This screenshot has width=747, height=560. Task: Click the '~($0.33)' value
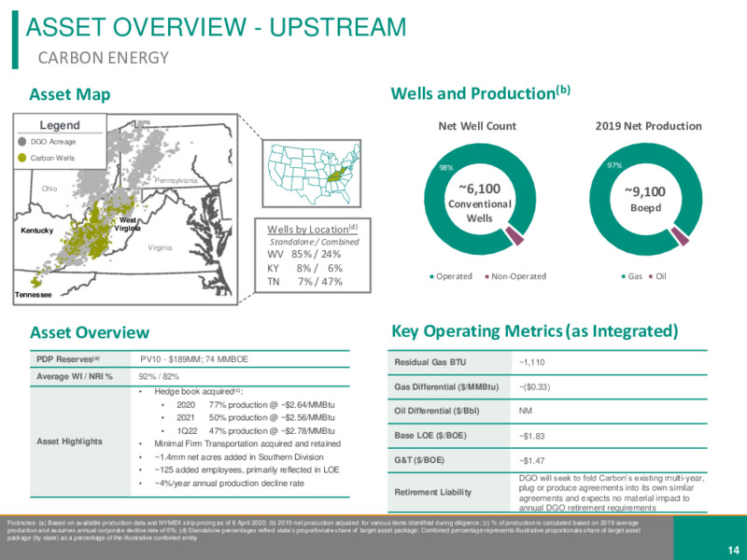534,387
